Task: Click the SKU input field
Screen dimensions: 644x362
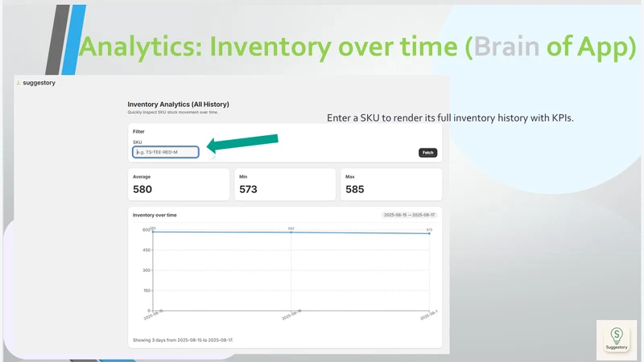Action: pyautogui.click(x=166, y=152)
